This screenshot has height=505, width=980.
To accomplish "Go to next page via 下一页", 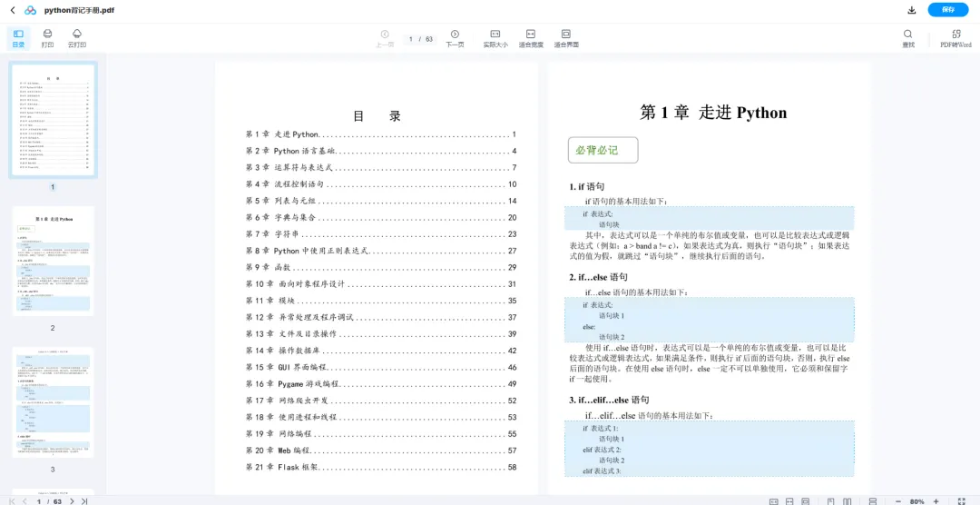I will click(x=455, y=39).
